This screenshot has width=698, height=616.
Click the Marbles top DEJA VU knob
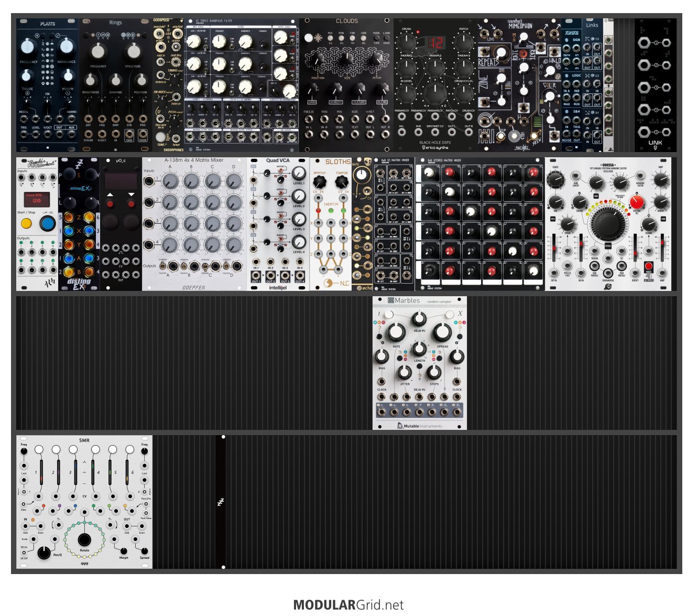click(419, 318)
